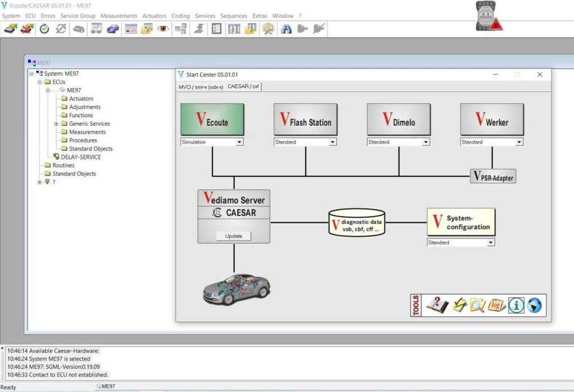The height and width of the screenshot is (392, 574).
Task: Click the blue car toolbar icon
Action: (113, 29)
